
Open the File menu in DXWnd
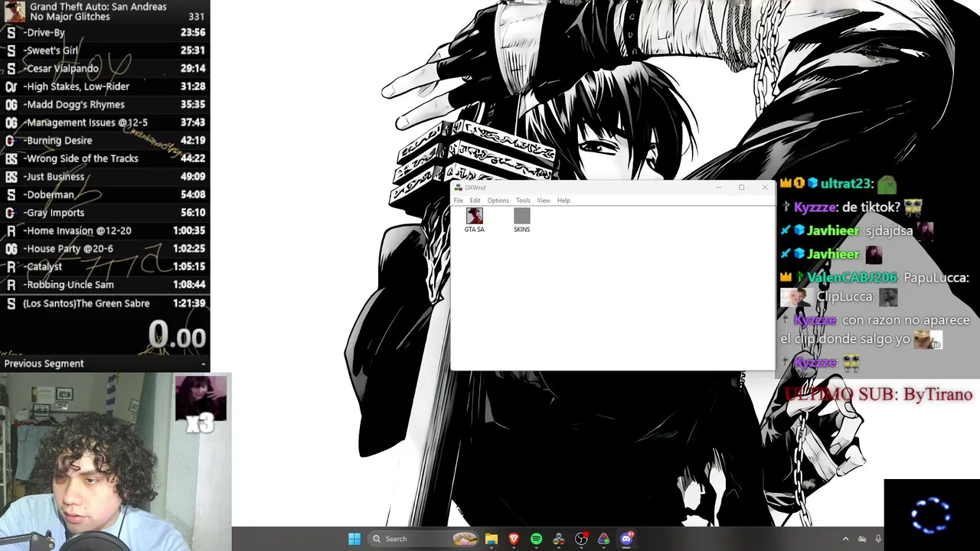pos(458,201)
